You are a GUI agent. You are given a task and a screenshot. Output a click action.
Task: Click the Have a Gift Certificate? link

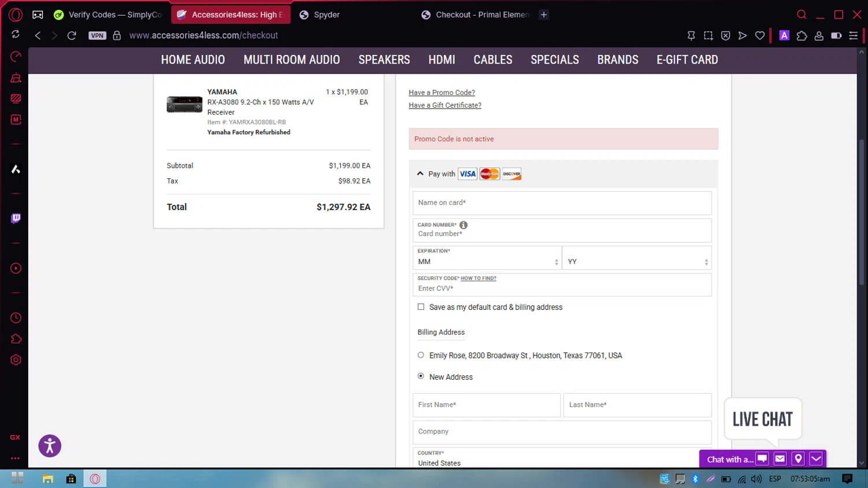(x=445, y=105)
